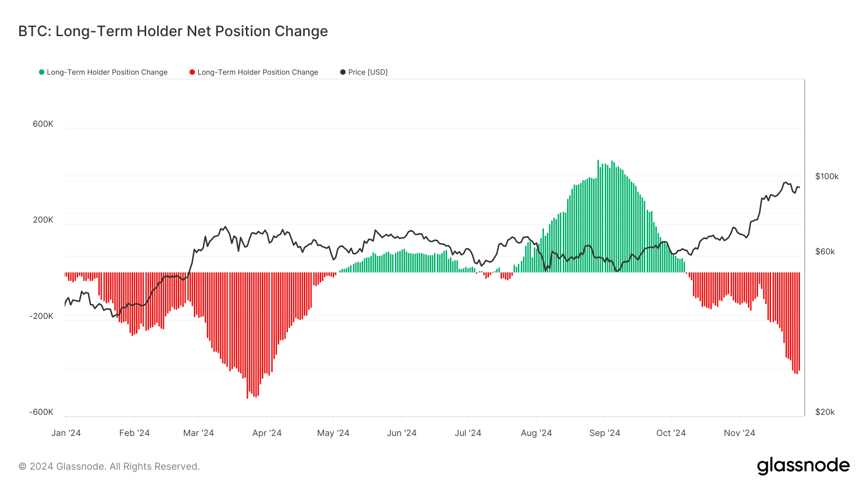The image size is (868, 488).
Task: Select the Aug '24 x-axis label
Action: coord(536,433)
